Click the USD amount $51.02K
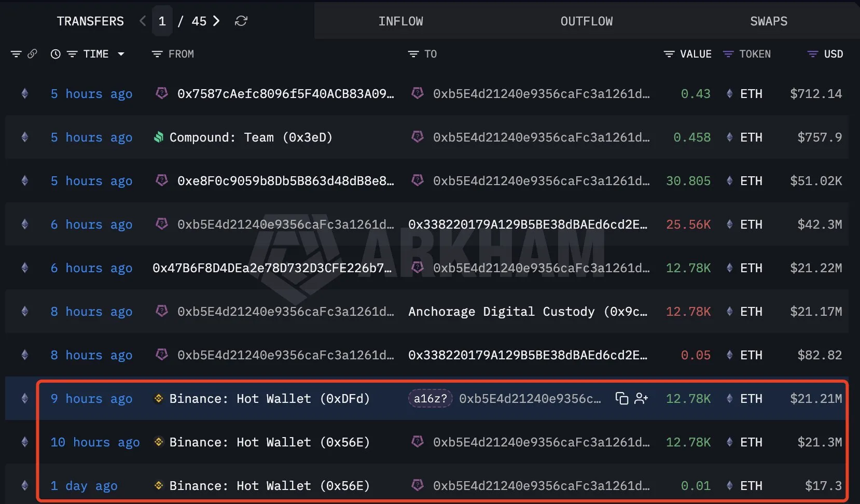The image size is (860, 504). pyautogui.click(x=816, y=181)
